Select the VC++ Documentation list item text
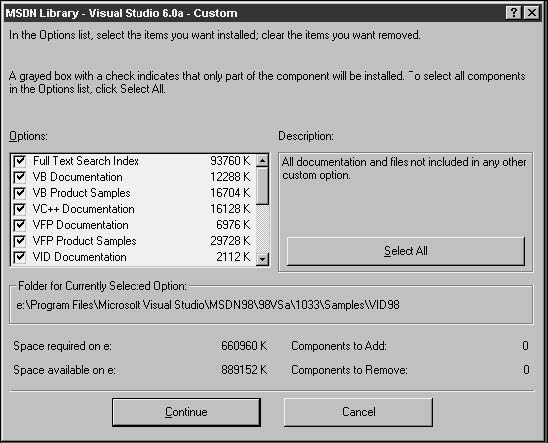 [x=84, y=209]
